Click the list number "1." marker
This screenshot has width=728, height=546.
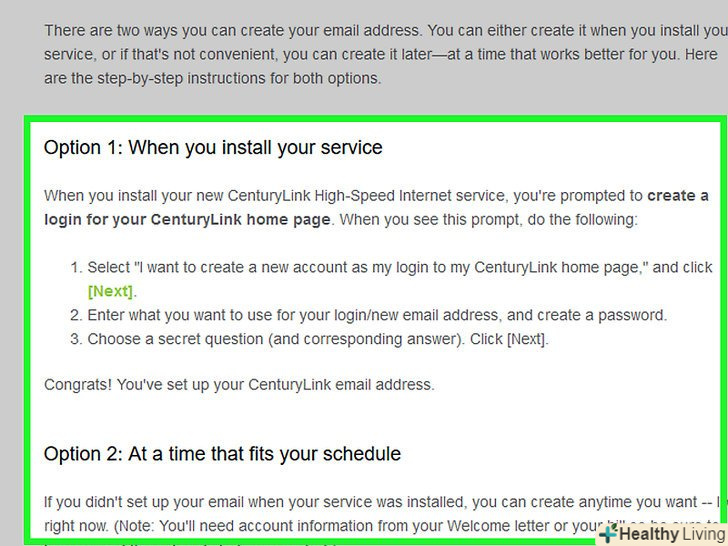coord(75,268)
